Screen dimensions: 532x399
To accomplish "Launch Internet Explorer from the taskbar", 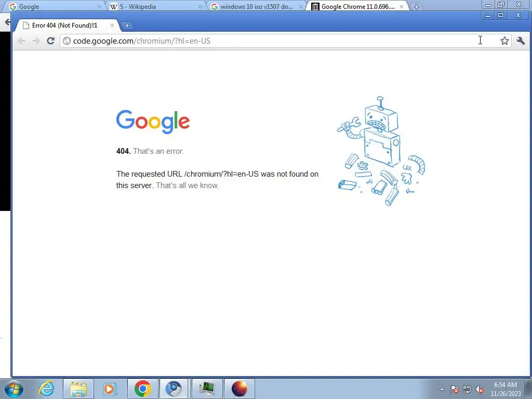I will (46, 389).
